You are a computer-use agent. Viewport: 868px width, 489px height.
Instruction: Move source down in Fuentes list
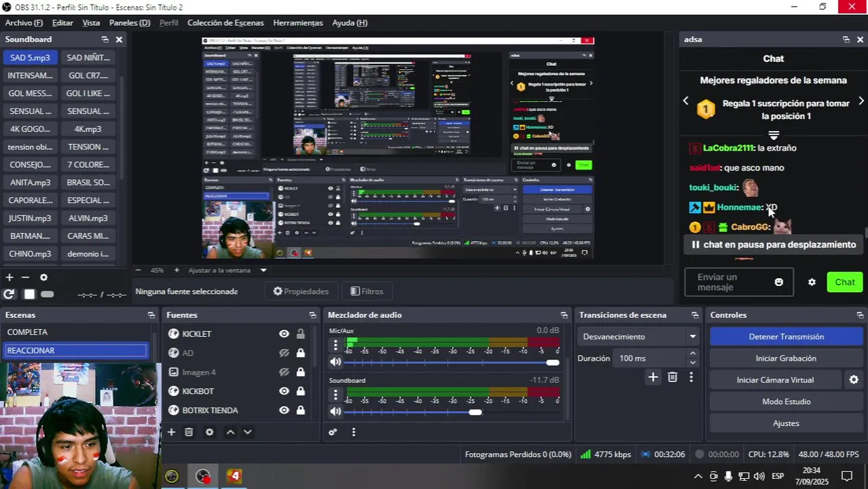(247, 432)
